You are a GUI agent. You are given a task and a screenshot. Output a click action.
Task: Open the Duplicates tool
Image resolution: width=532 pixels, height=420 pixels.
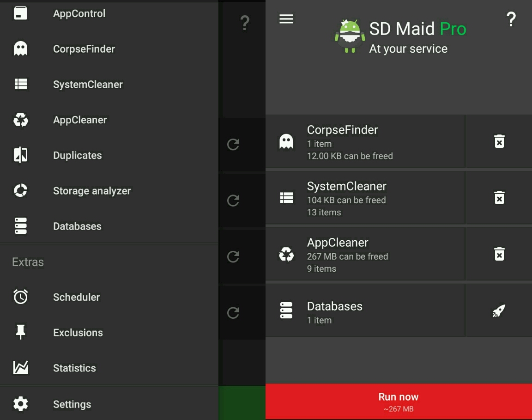pos(77,156)
